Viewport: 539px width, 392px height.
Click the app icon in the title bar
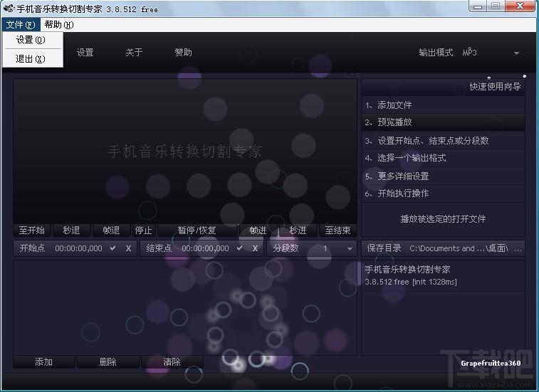(9, 9)
